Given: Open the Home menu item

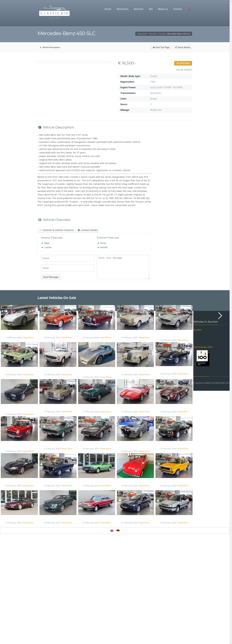Looking at the screenshot, I should point(108,9).
